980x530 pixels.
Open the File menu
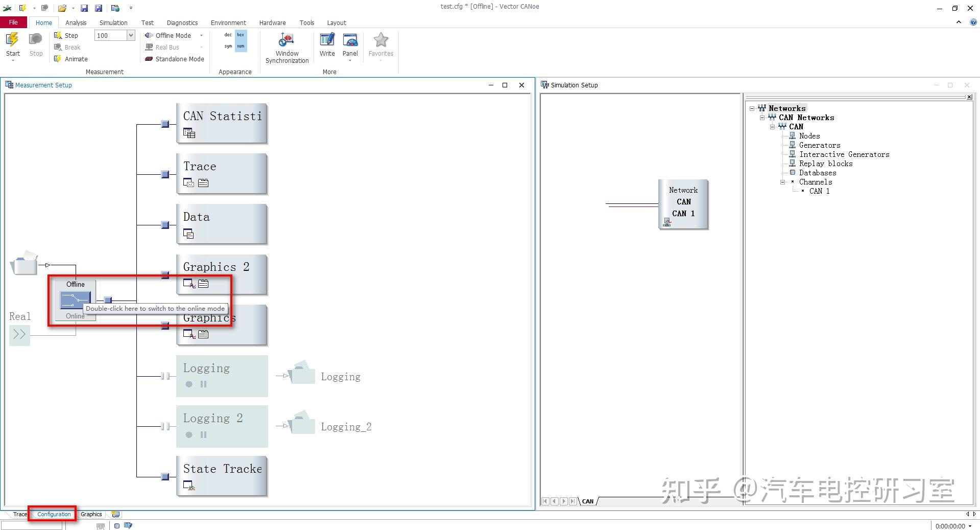click(14, 22)
